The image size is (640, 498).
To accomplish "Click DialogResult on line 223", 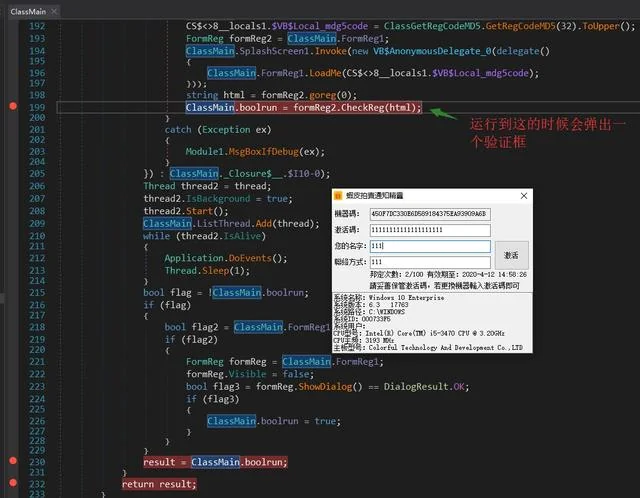I will (x=416, y=386).
